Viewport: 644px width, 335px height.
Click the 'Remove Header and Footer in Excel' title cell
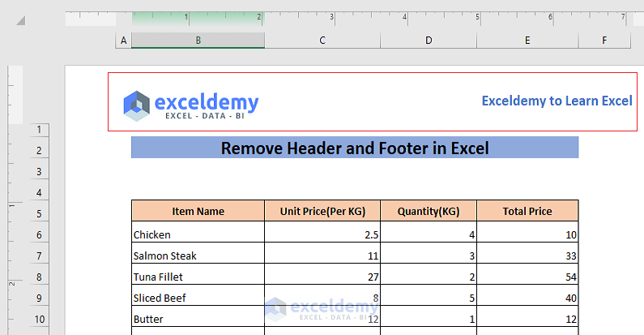[x=355, y=148]
